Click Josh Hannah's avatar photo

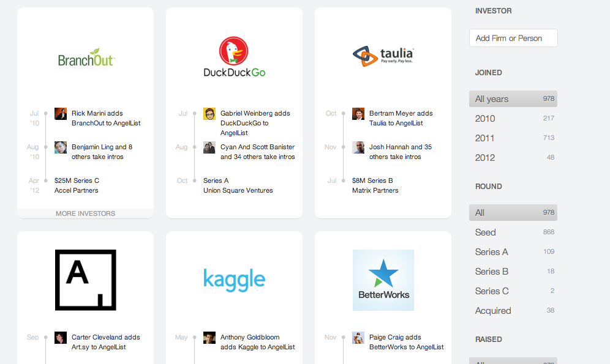tap(358, 147)
